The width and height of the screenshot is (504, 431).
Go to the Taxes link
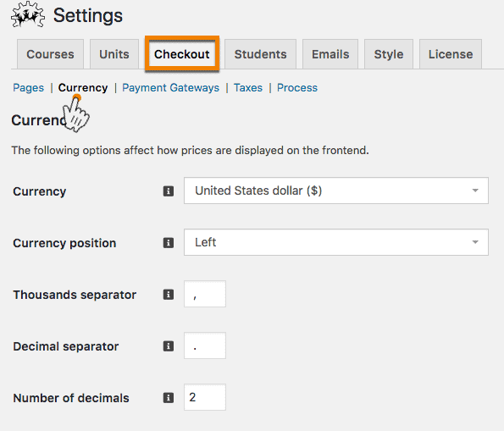(x=248, y=88)
